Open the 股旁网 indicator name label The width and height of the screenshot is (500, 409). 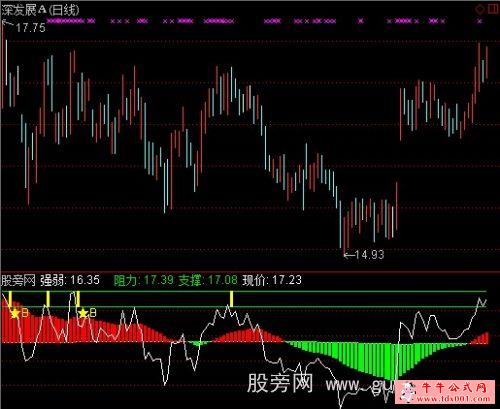pyautogui.click(x=18, y=280)
